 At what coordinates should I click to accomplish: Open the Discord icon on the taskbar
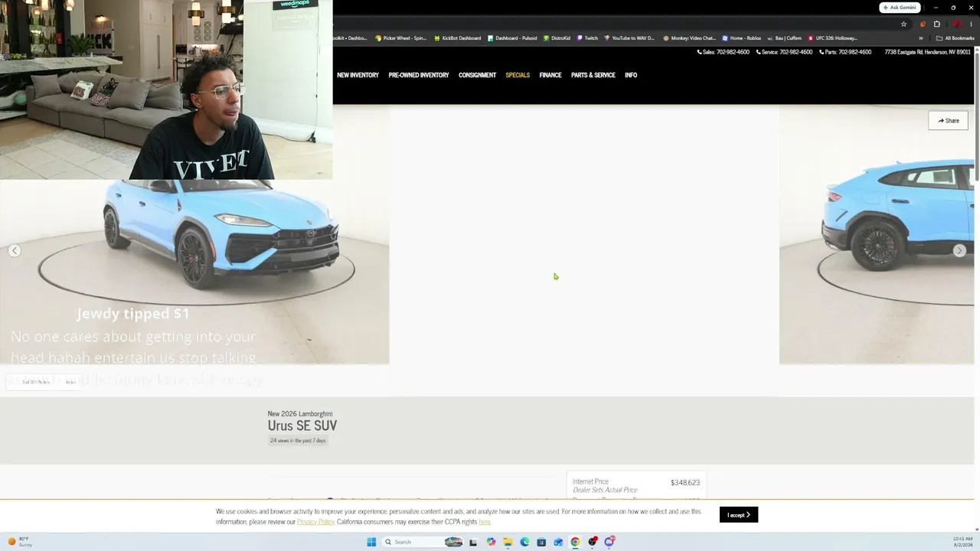tap(609, 542)
